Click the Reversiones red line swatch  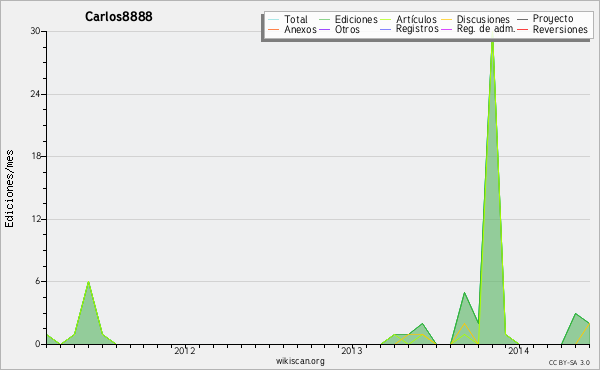pos(522,29)
